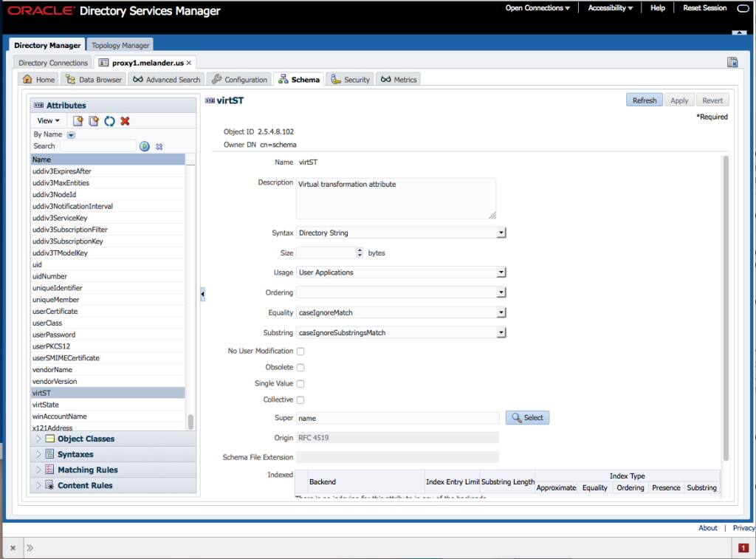The width and height of the screenshot is (756, 559).
Task: Check the Obsolete checkbox
Action: 300,367
